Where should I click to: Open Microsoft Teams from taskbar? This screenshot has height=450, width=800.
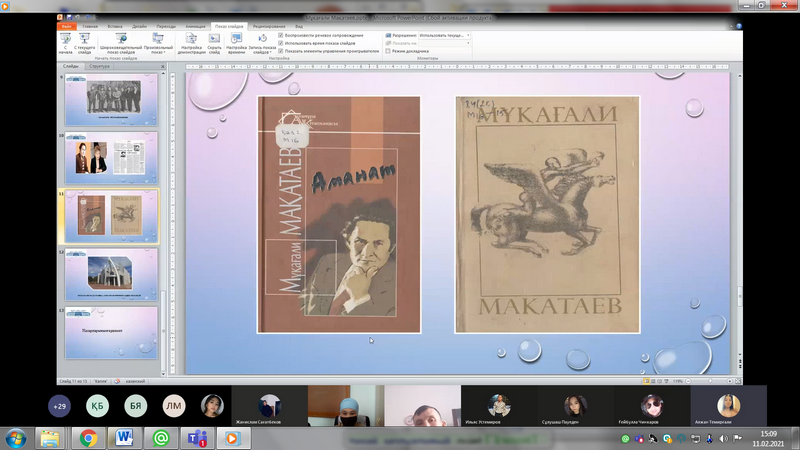pyautogui.click(x=197, y=438)
